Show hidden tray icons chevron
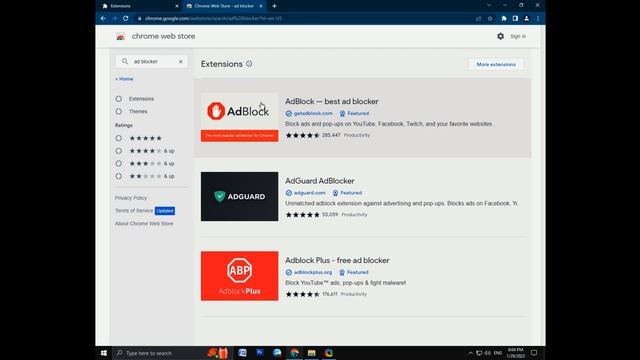This screenshot has height=360, width=640. tap(470, 353)
